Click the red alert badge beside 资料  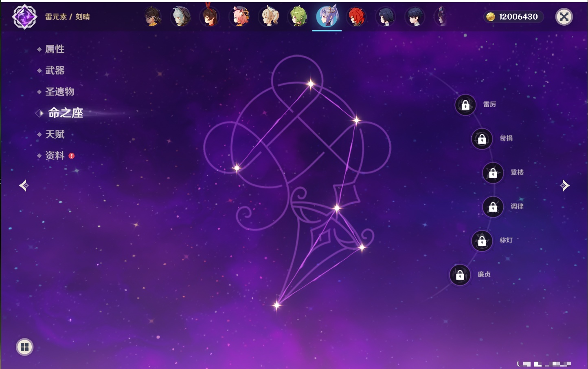click(72, 156)
